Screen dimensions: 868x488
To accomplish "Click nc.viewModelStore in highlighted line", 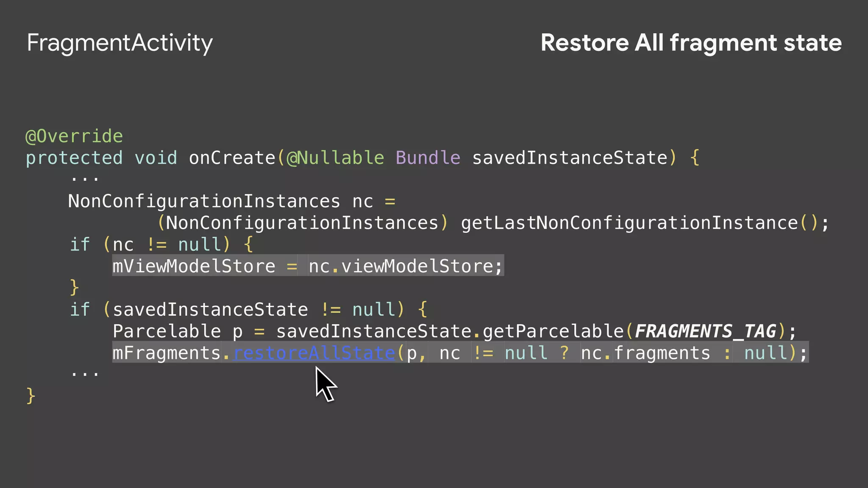I will coord(401,266).
